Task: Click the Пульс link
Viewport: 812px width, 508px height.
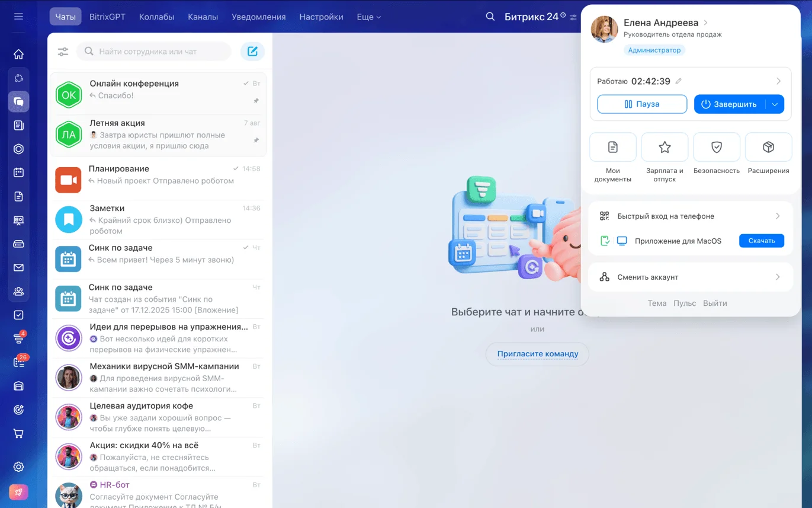Action: coord(685,303)
